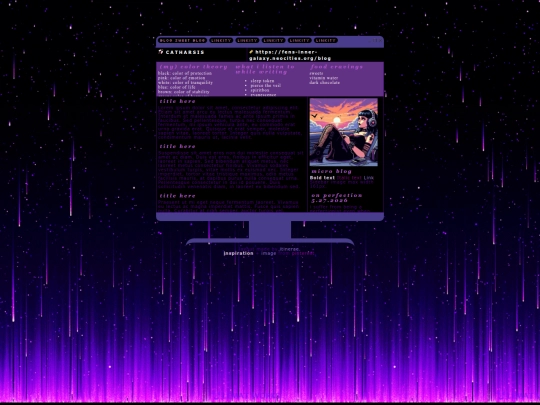540x405 pixels.
Task: Click 'Bold text' in the micro blog
Action: click(322, 178)
